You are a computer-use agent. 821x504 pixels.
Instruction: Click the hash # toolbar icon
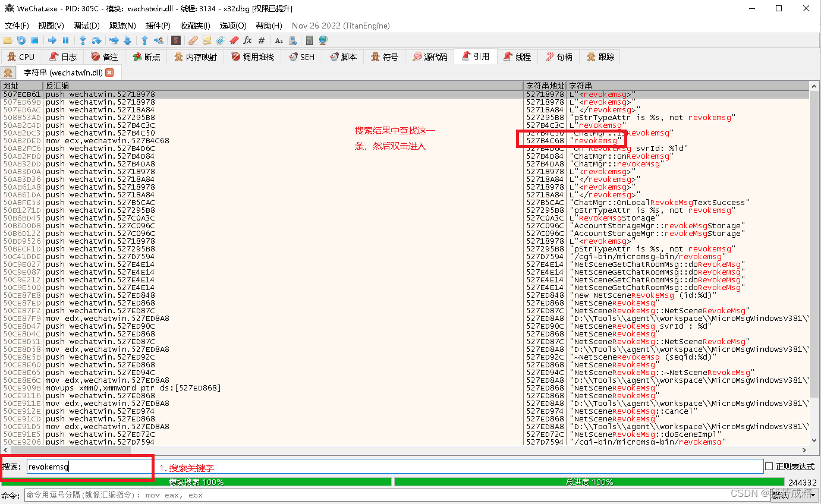[x=262, y=40]
